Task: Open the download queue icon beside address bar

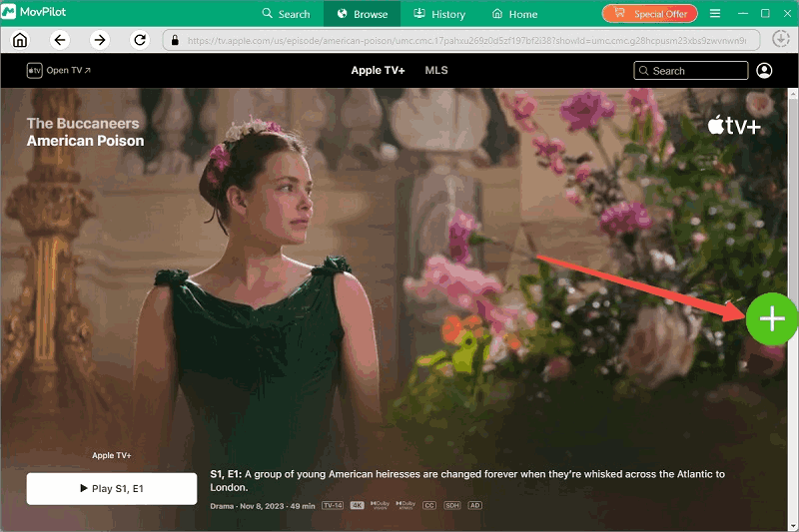Action: (x=781, y=40)
